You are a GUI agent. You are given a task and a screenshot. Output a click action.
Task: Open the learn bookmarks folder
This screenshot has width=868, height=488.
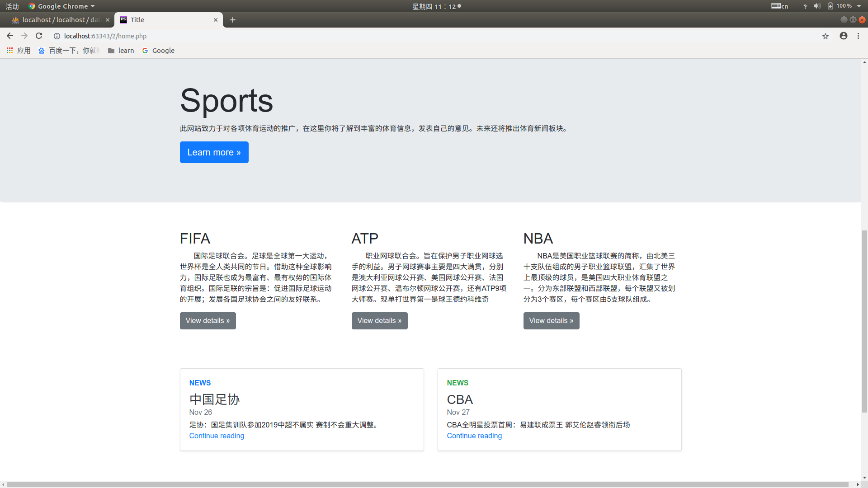tap(121, 51)
